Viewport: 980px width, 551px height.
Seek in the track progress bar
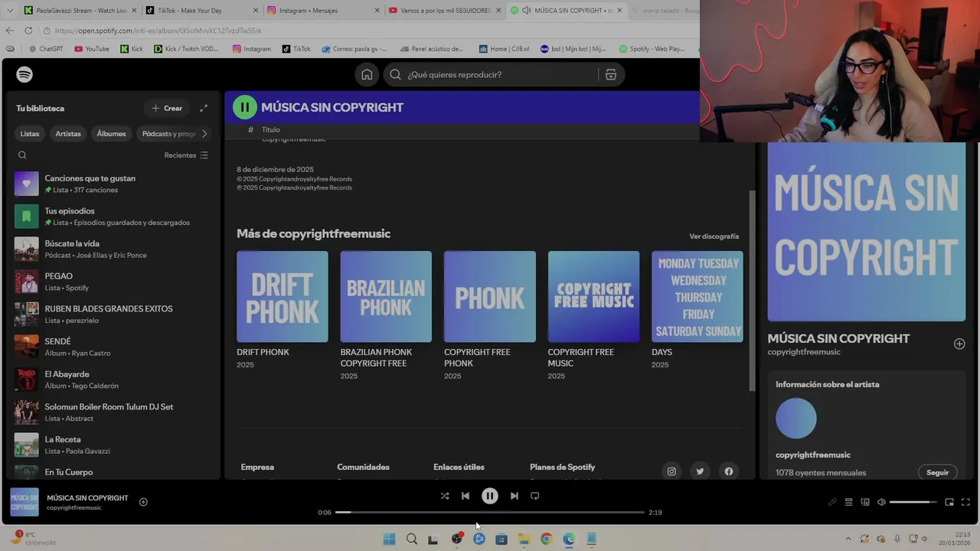tap(490, 512)
